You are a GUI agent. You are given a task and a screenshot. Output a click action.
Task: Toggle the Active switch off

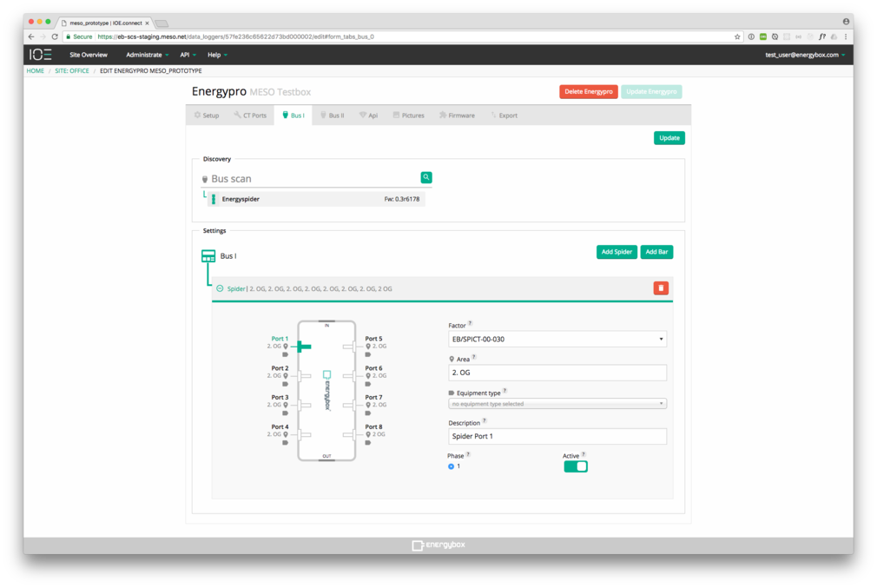[576, 466]
